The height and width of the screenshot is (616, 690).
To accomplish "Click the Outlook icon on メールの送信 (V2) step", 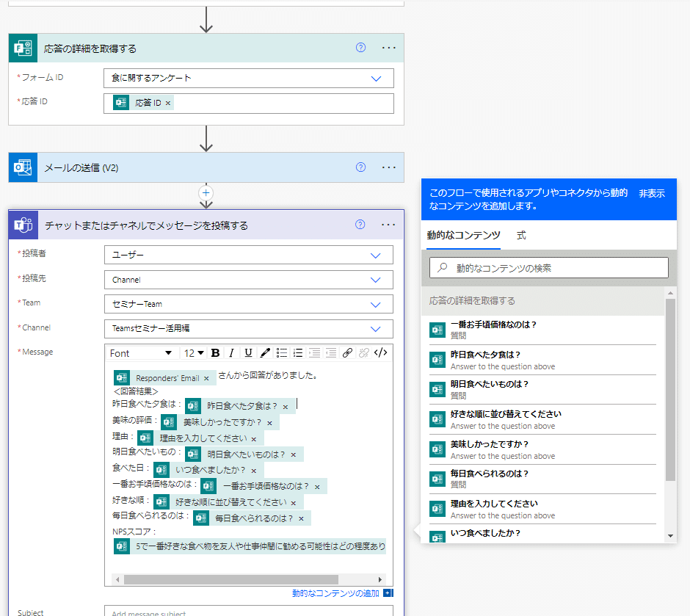I will point(23,167).
